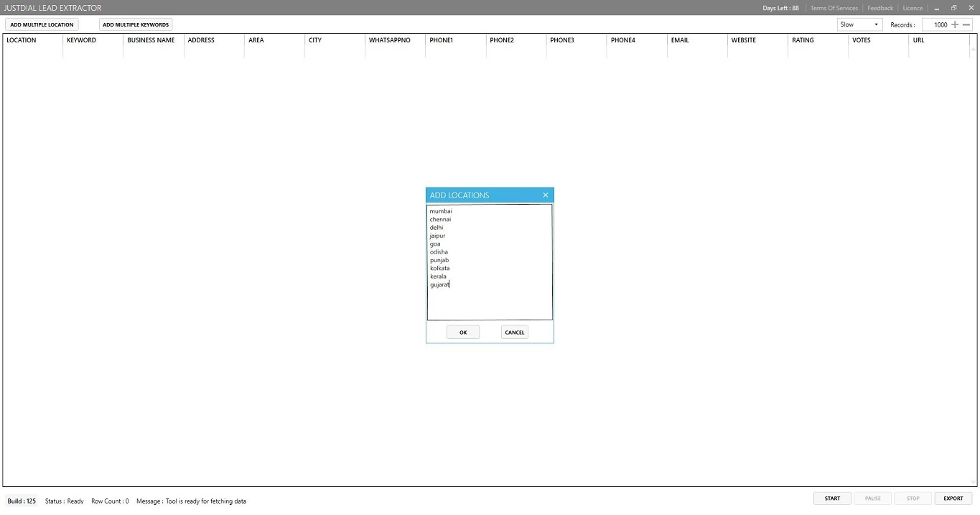
Task: Open the Feedback link
Action: click(880, 8)
